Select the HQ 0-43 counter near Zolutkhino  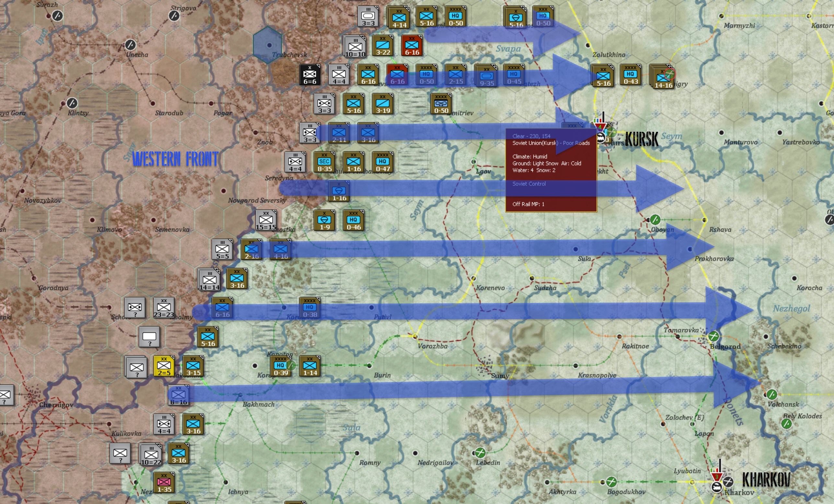coord(630,74)
